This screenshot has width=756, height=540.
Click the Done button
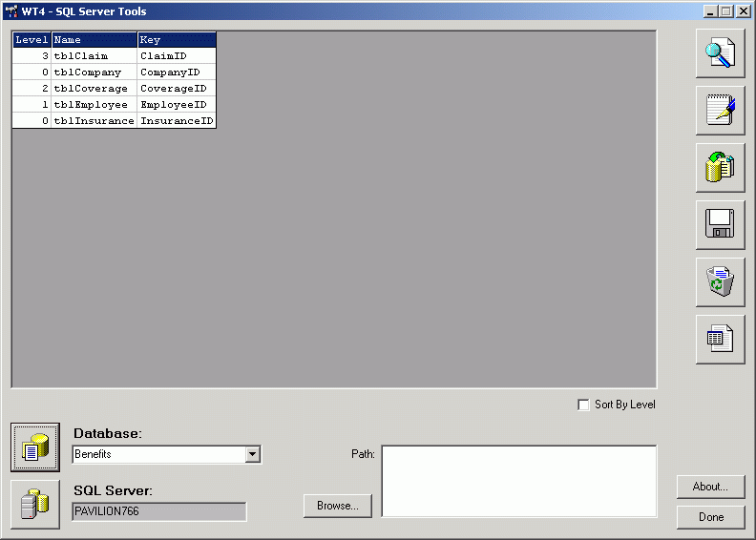point(710,517)
